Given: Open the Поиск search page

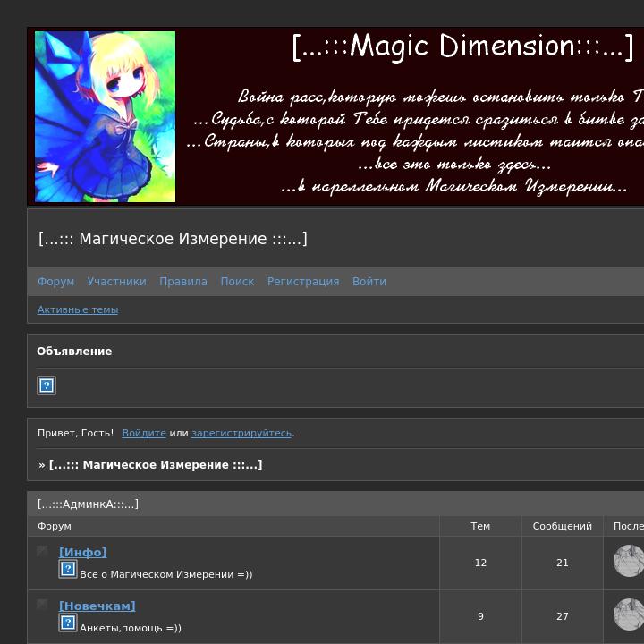Looking at the screenshot, I should coord(237,282).
